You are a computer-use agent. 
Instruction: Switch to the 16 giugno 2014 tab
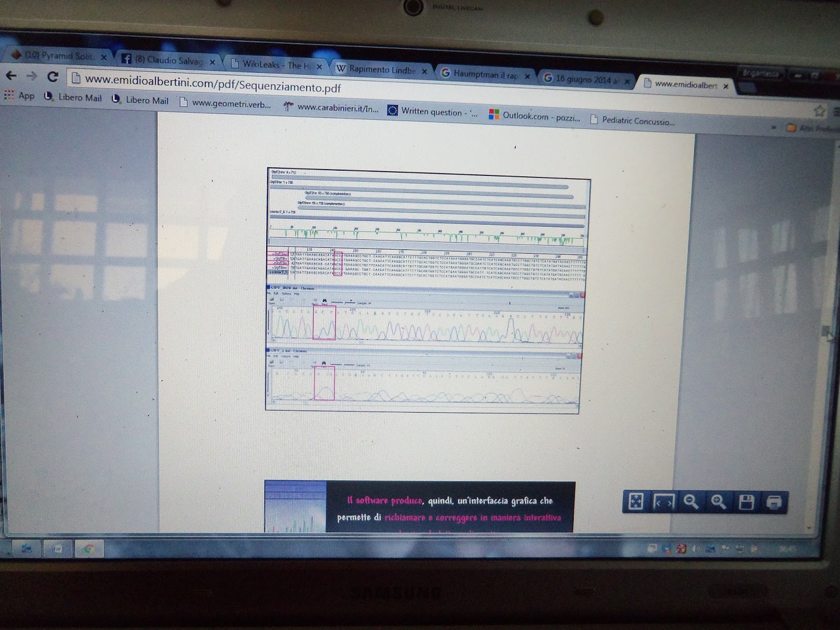(586, 79)
